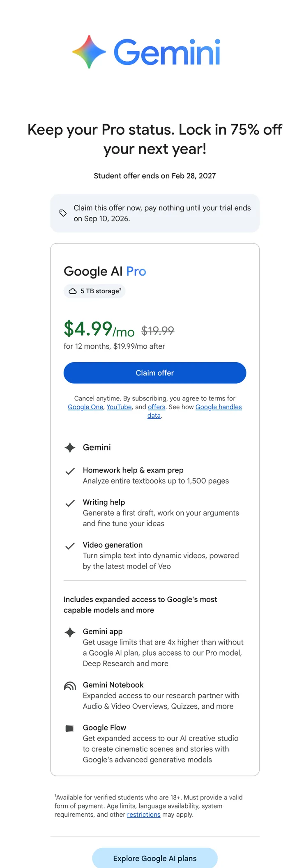
Task: Click the Gemini sparkle icon above Homework help
Action: pos(70,447)
